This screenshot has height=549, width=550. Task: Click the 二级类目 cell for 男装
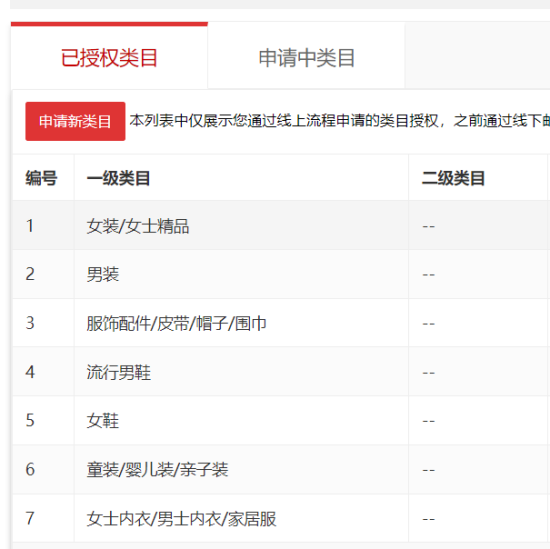(x=478, y=274)
